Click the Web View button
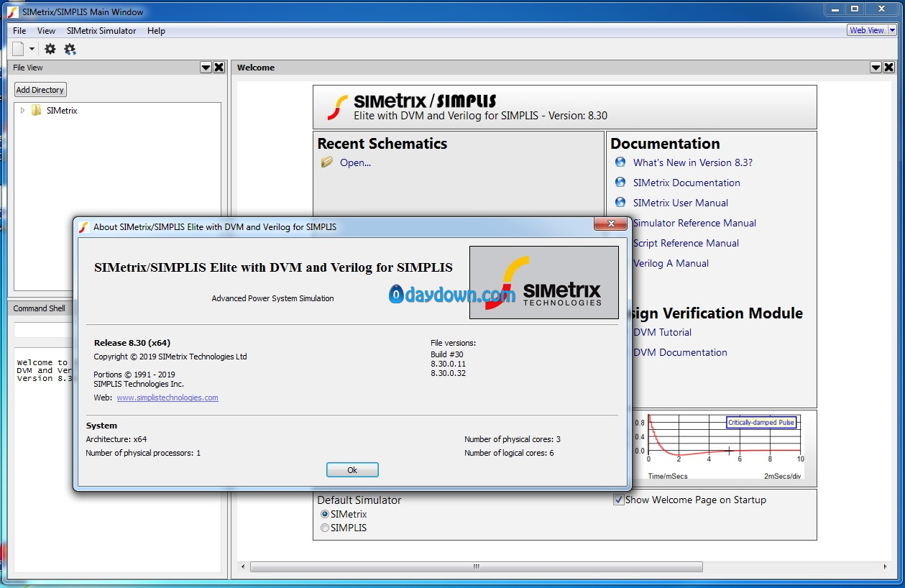This screenshot has width=905, height=588. (x=867, y=30)
